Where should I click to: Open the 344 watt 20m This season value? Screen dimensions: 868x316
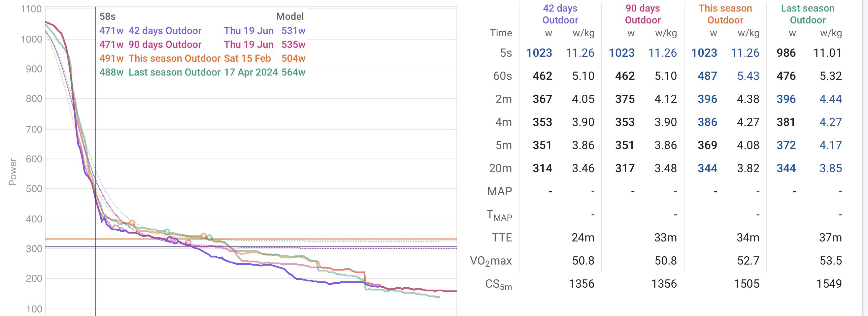tap(707, 169)
